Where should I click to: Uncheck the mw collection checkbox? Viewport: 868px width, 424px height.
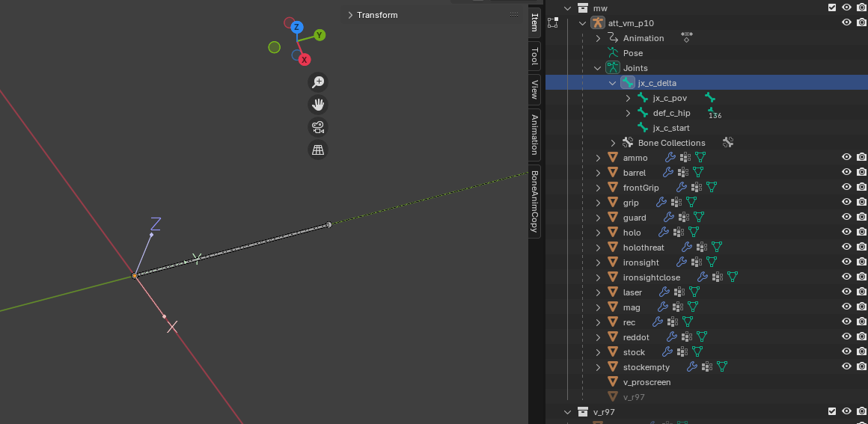click(832, 8)
